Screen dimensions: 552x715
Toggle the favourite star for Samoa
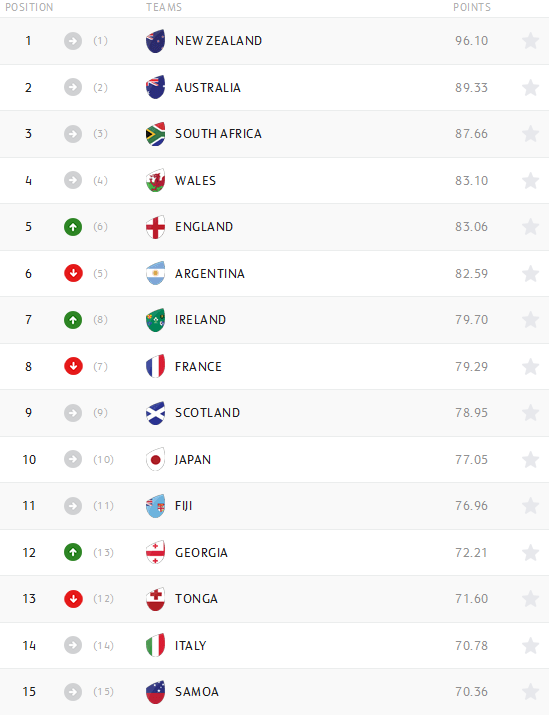(531, 692)
